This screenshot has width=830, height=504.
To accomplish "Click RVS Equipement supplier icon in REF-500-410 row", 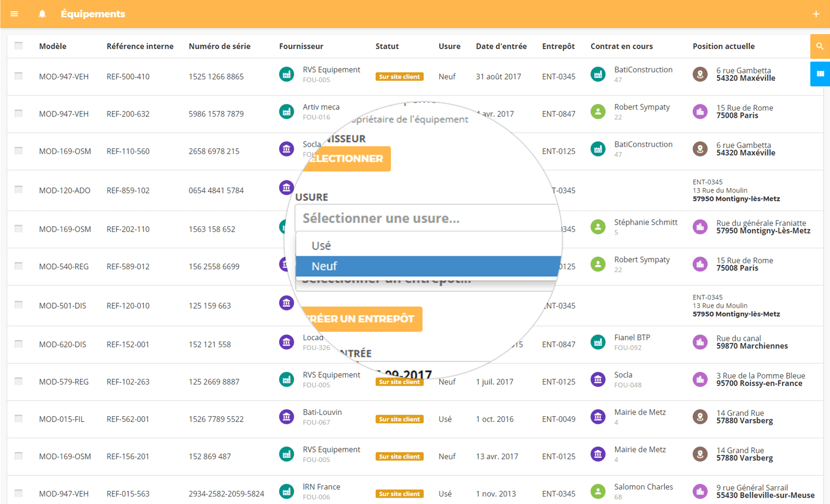I will coord(286,74).
